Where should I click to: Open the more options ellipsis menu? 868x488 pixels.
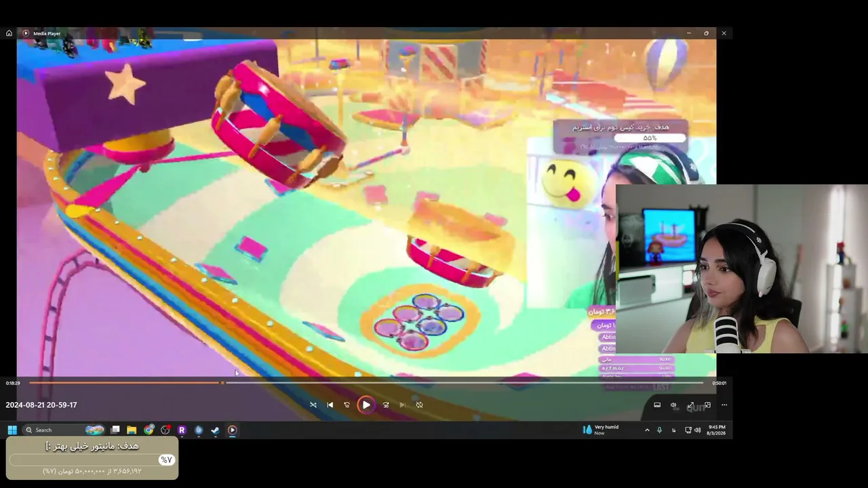pyautogui.click(x=724, y=405)
